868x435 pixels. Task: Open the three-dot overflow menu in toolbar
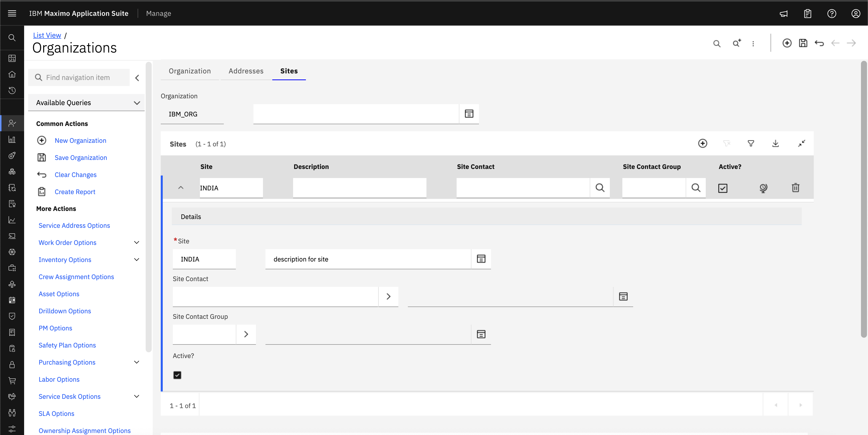point(753,43)
